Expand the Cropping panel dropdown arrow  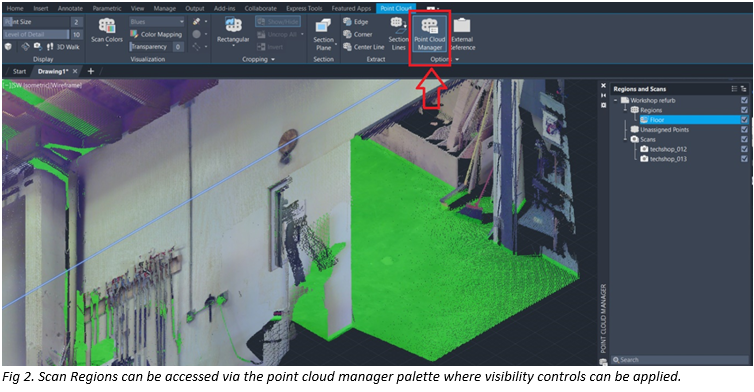273,59
